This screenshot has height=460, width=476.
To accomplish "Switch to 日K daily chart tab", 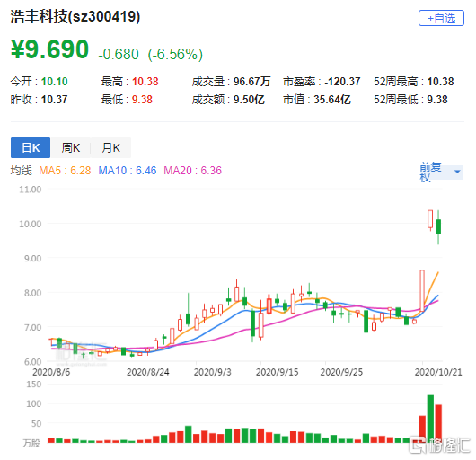I will (31, 148).
